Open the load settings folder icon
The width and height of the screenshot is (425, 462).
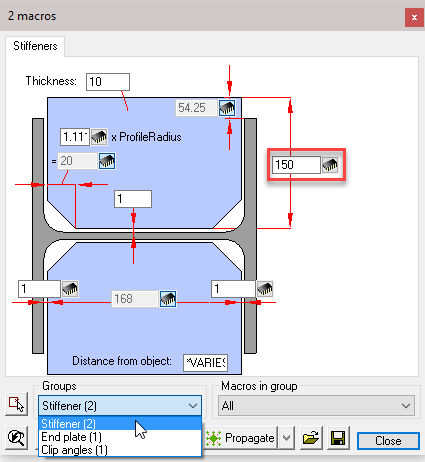pyautogui.click(x=311, y=438)
